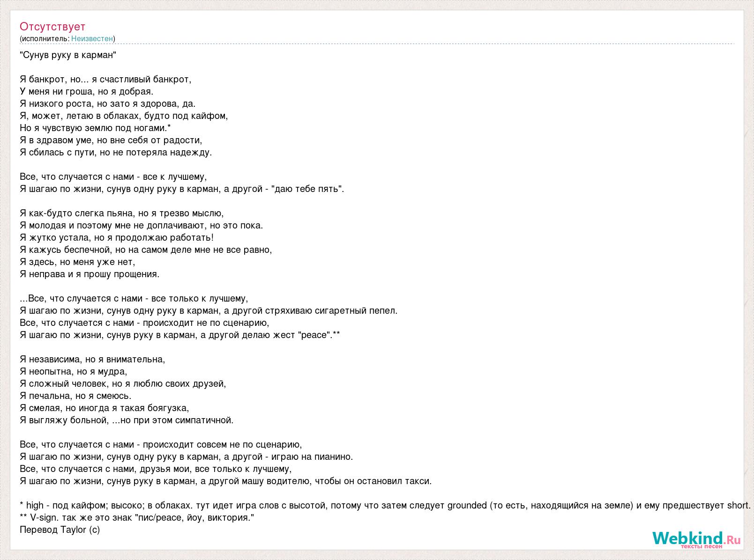Click the Webkind.Ru logo

tap(696, 539)
